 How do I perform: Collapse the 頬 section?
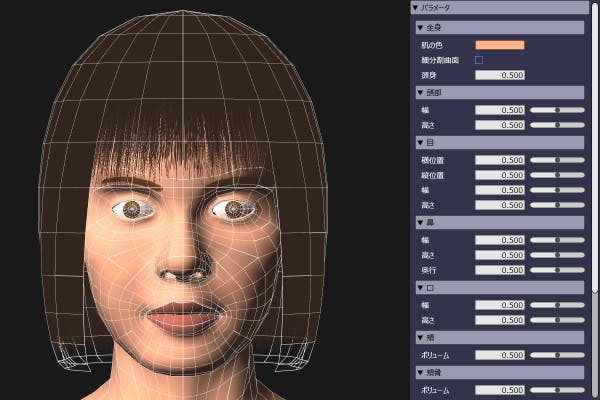pos(419,338)
